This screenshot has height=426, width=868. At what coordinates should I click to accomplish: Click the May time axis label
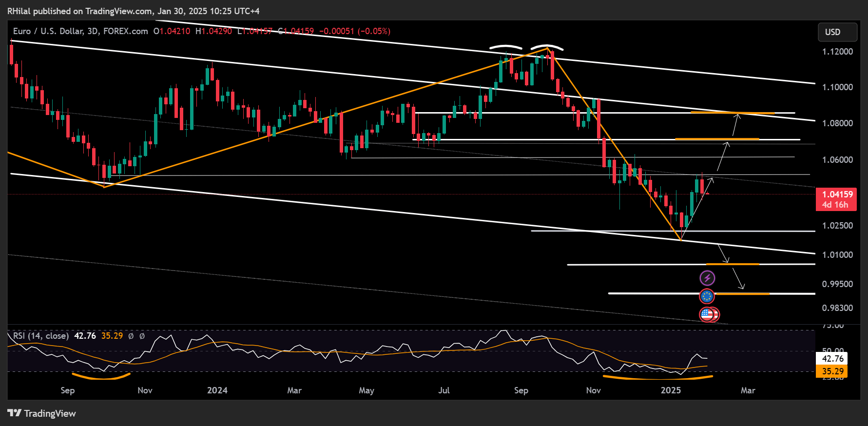click(366, 390)
